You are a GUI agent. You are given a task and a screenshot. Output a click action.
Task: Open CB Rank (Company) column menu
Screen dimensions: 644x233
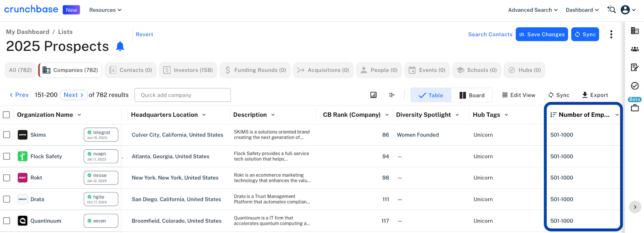[387, 115]
